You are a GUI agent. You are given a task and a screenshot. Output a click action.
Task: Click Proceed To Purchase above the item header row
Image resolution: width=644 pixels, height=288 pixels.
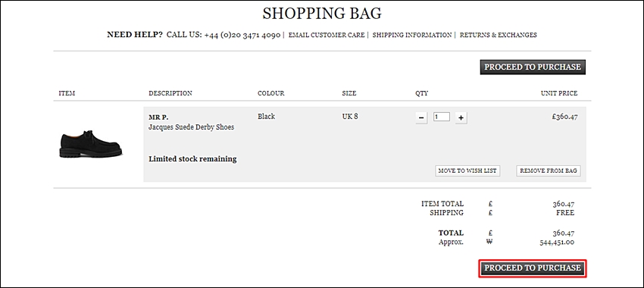[x=533, y=67]
